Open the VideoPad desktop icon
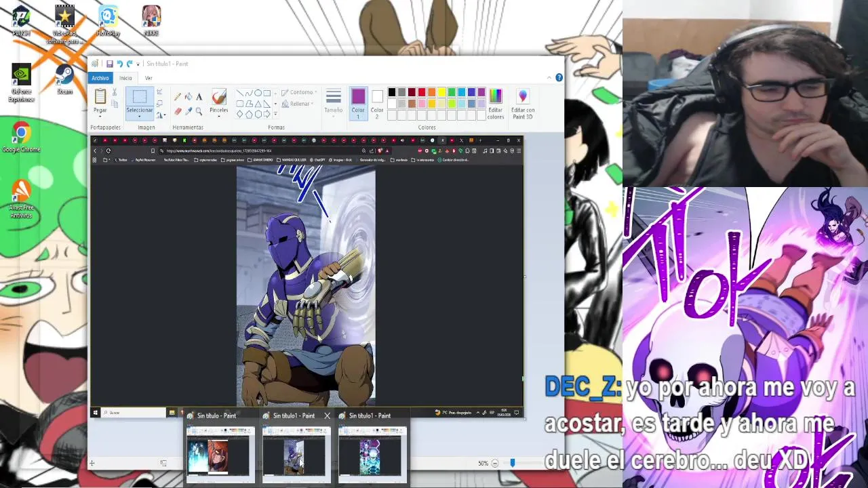Screen dimensions: 868x488 tap(64, 25)
